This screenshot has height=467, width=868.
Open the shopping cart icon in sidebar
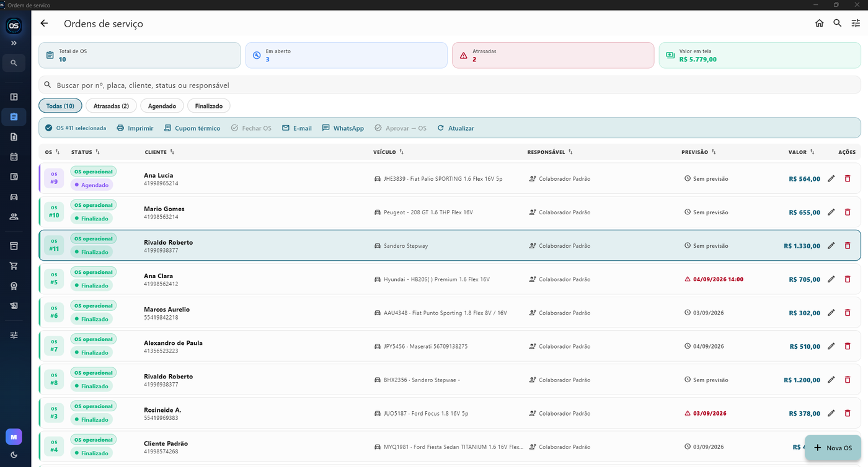(x=14, y=266)
